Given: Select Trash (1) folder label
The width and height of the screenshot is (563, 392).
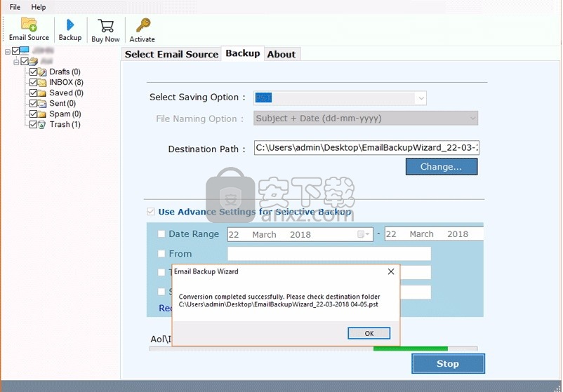Looking at the screenshot, I should 65,124.
